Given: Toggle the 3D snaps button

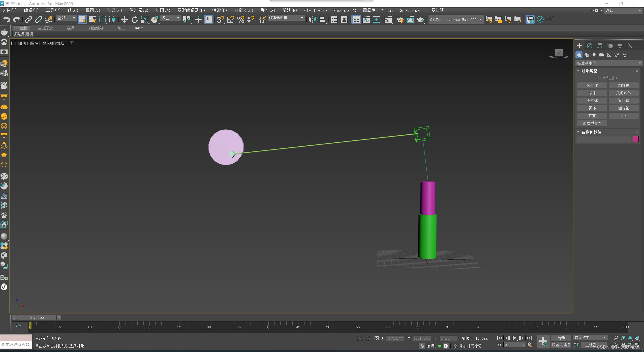Looking at the screenshot, I should point(220,19).
